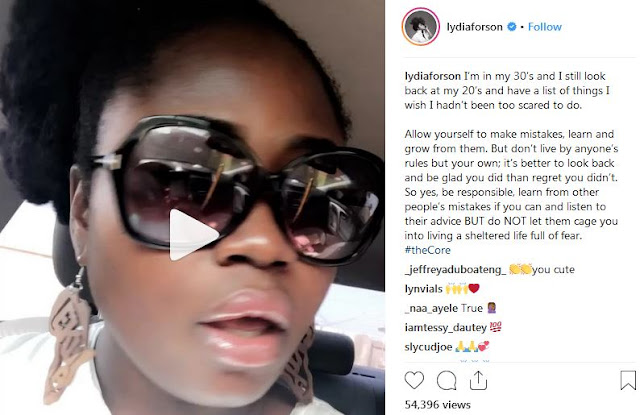Like the post with the heart icon
Image resolution: width=640 pixels, height=415 pixels.
click(x=414, y=381)
